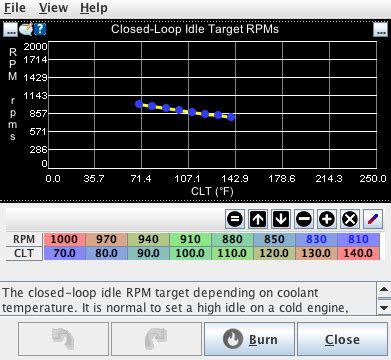Click the ellipsis button at graph top-left
This screenshot has height=360, width=391.
click(11, 30)
